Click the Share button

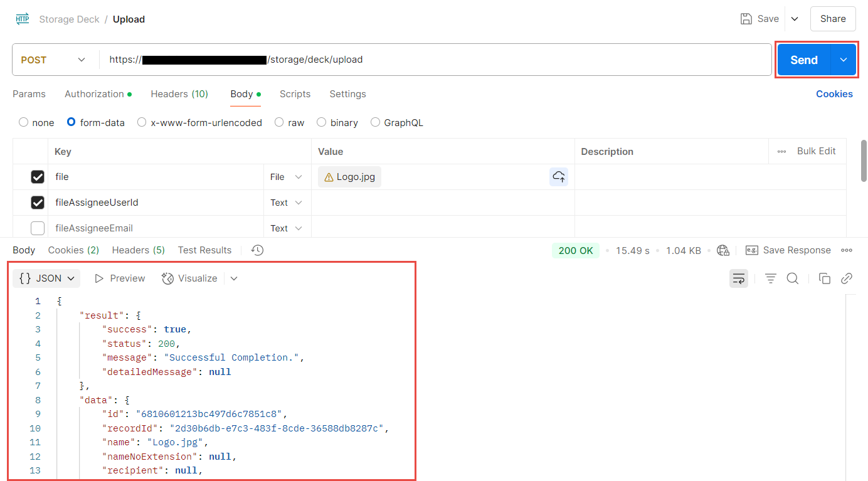pyautogui.click(x=832, y=19)
